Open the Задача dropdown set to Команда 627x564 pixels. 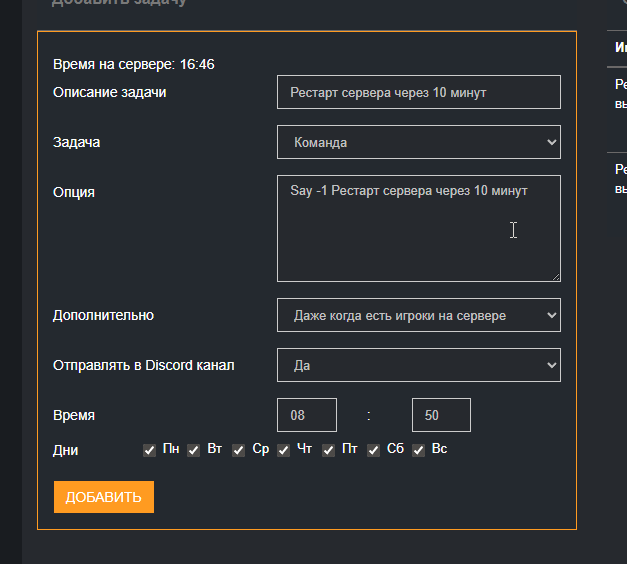(x=418, y=142)
